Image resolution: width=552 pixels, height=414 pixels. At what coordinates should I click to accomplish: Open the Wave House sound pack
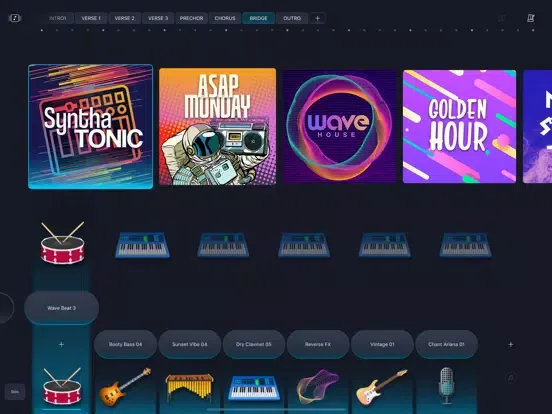339,127
